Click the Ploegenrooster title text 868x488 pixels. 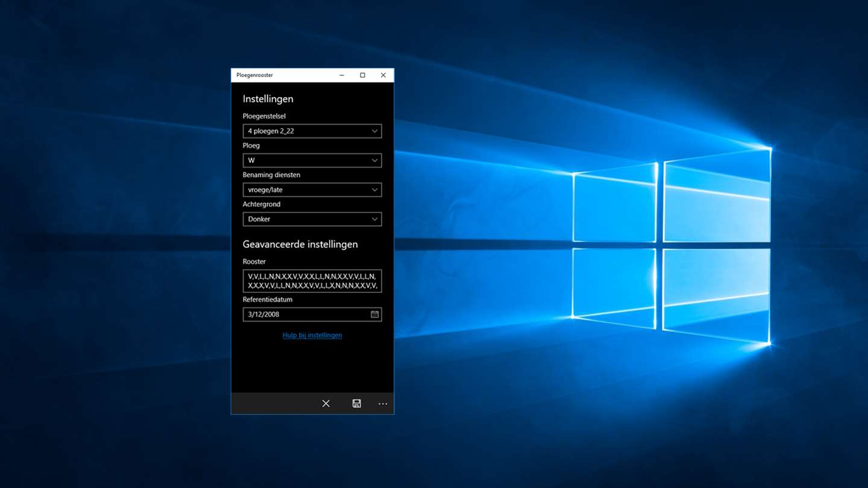tap(254, 75)
